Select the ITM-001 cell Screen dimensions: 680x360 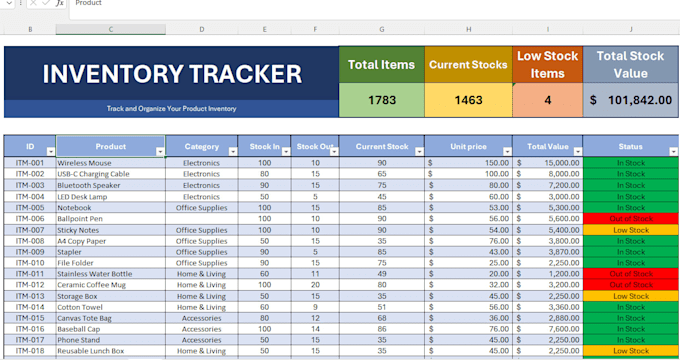pos(30,163)
